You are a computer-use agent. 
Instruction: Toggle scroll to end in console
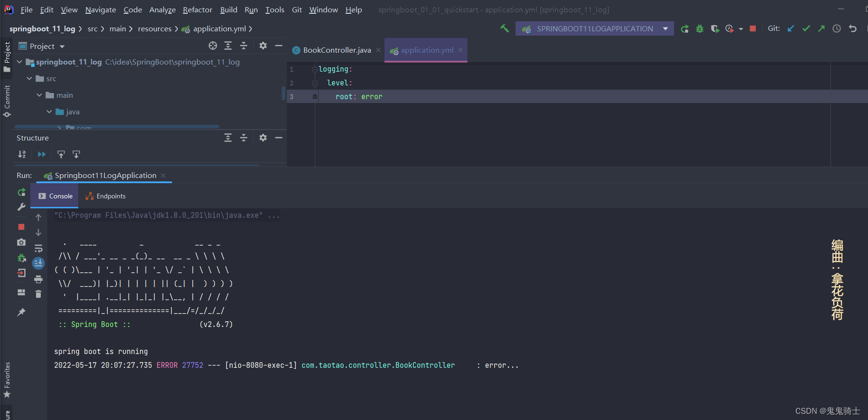pyautogui.click(x=38, y=263)
